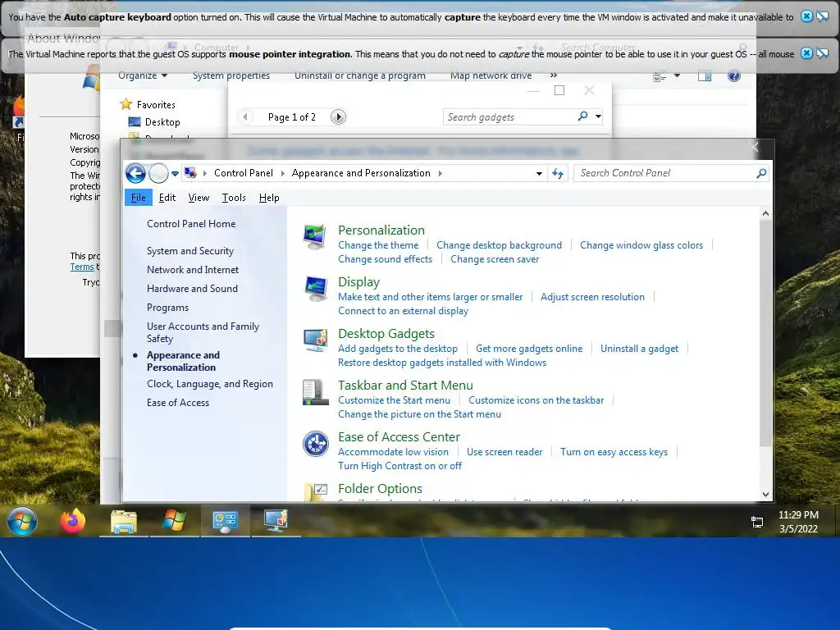Open the gadgets search options dropdown
Image resolution: width=840 pixels, height=630 pixels.
coord(598,116)
